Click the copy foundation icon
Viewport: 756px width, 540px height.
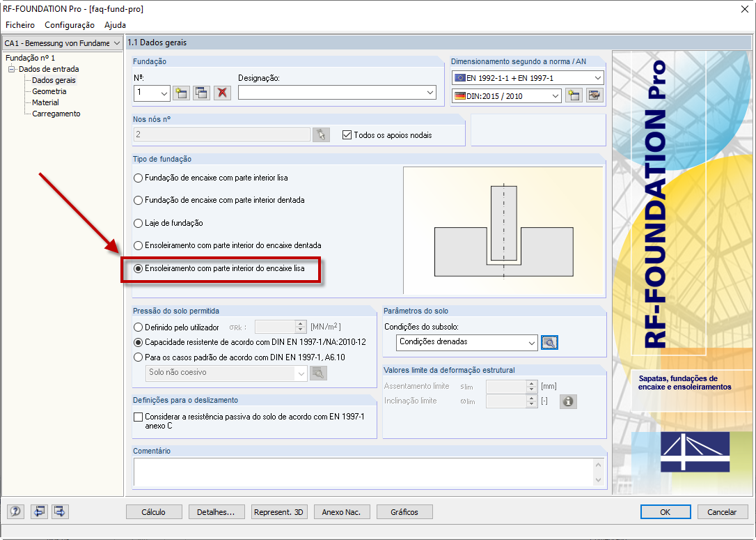pos(202,93)
